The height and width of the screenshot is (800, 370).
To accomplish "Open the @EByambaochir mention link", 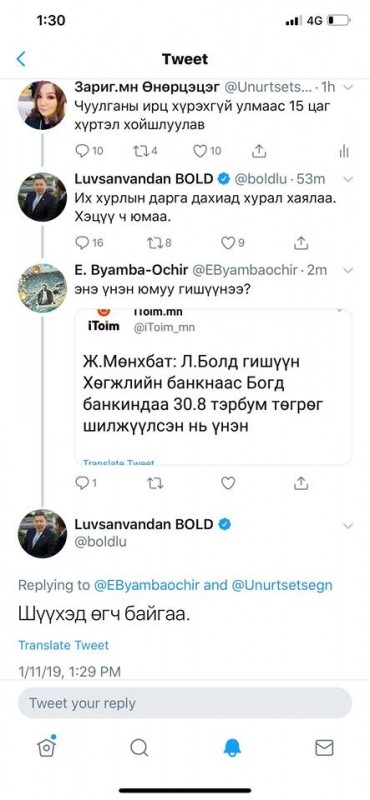I will (146, 585).
